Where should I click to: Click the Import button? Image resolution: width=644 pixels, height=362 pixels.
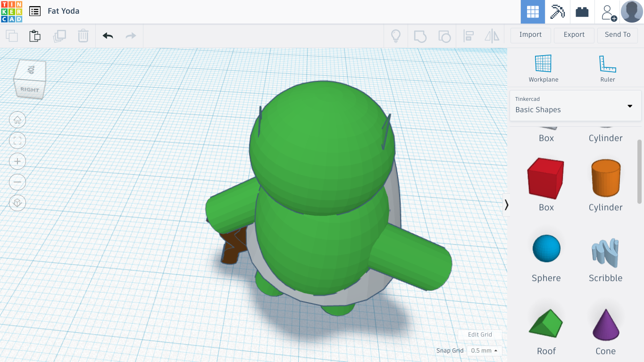click(x=530, y=35)
